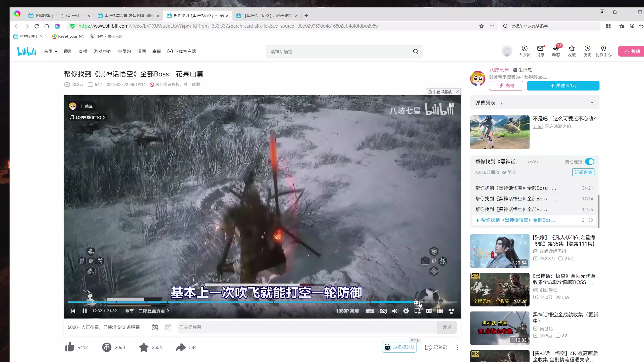Click the fullscreen icon in player
The width and height of the screenshot is (644, 362).
pyautogui.click(x=440, y=311)
